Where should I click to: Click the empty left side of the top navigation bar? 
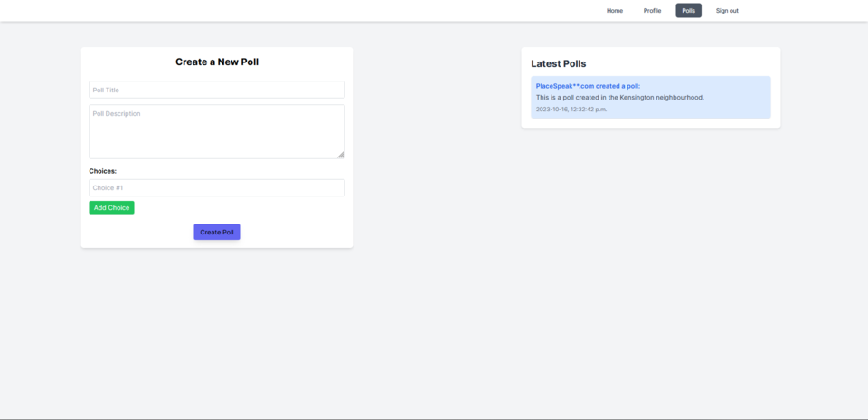(x=271, y=11)
